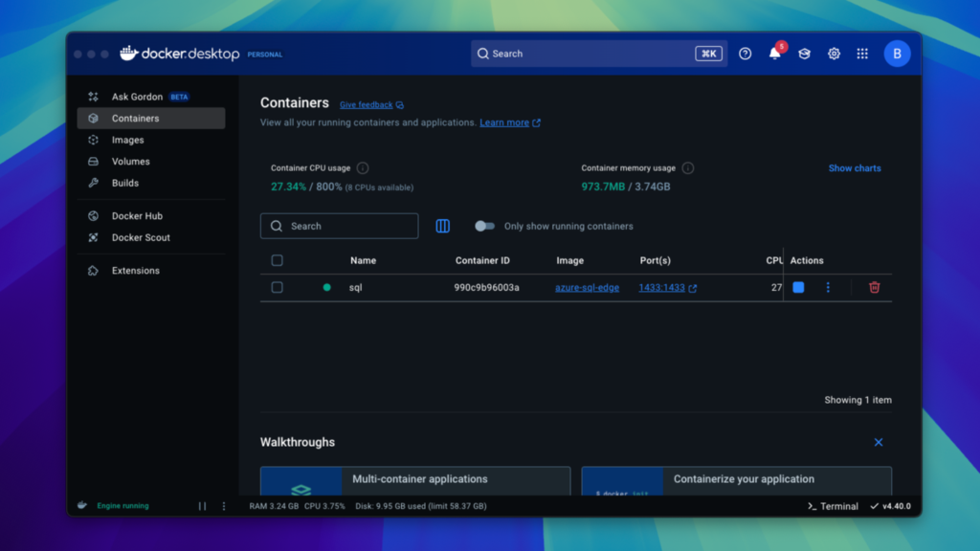Viewport: 980px width, 551px height.
Task: Click version v4.40.0 indicator
Action: (x=891, y=506)
